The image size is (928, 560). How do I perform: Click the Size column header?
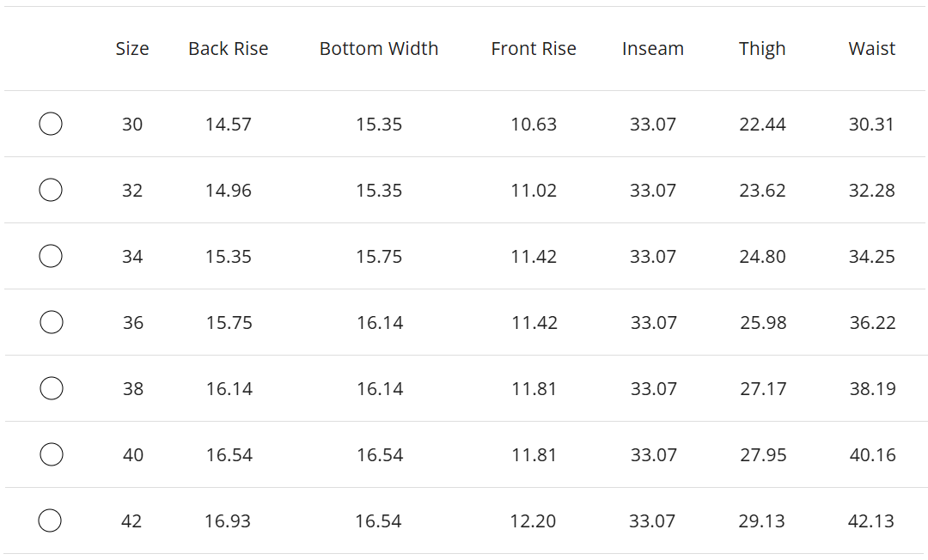coord(132,49)
